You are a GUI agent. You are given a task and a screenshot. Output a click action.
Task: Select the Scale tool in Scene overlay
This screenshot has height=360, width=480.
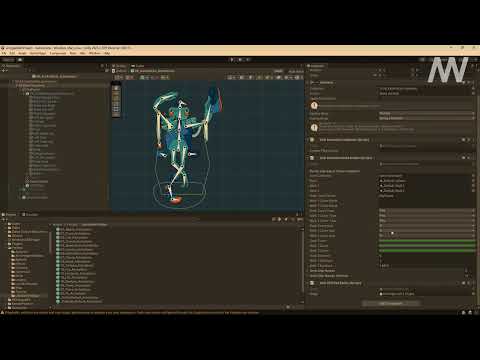(116, 104)
